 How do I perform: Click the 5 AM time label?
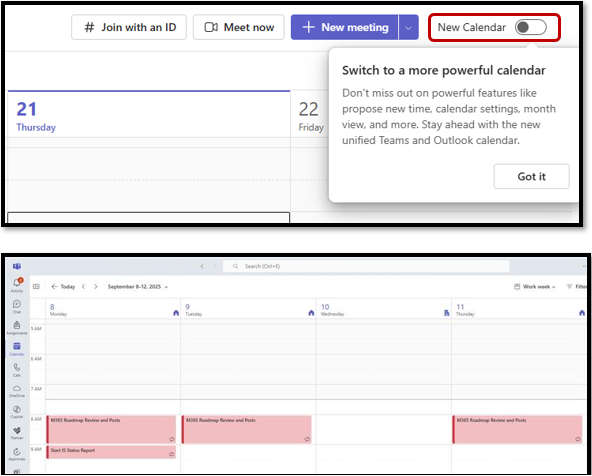pos(36,328)
